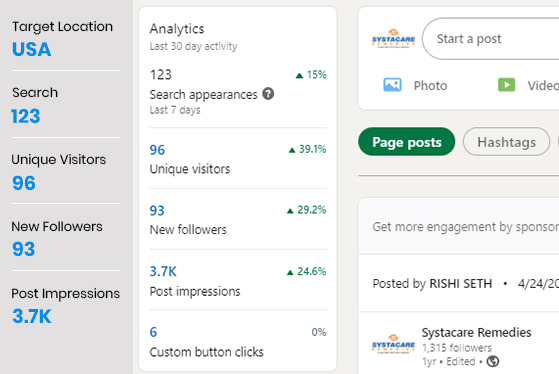Open the 93 New followers analytics link
559x374 pixels.
pyautogui.click(x=188, y=220)
